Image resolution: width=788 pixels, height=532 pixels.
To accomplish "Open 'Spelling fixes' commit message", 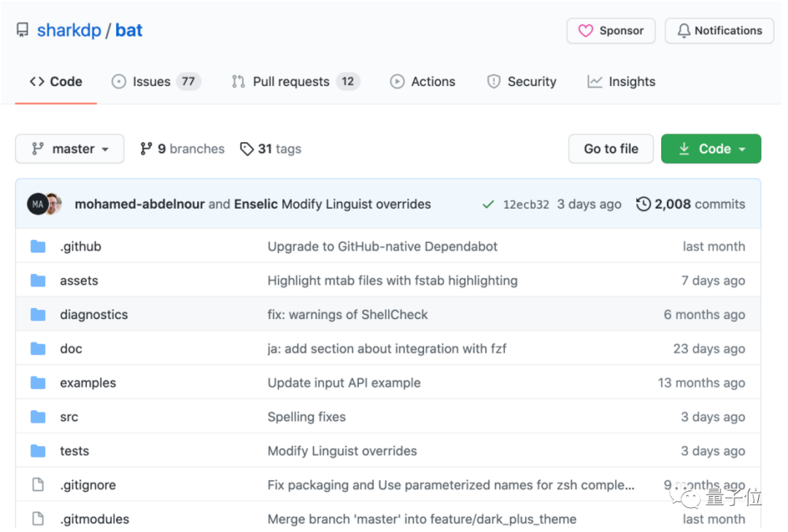I will pyautogui.click(x=306, y=417).
